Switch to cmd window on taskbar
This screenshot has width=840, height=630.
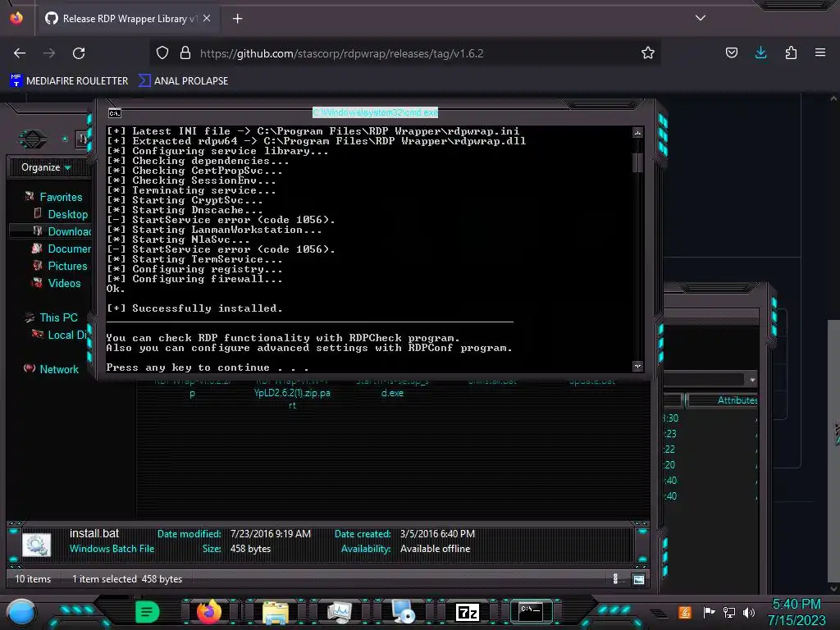[531, 611]
